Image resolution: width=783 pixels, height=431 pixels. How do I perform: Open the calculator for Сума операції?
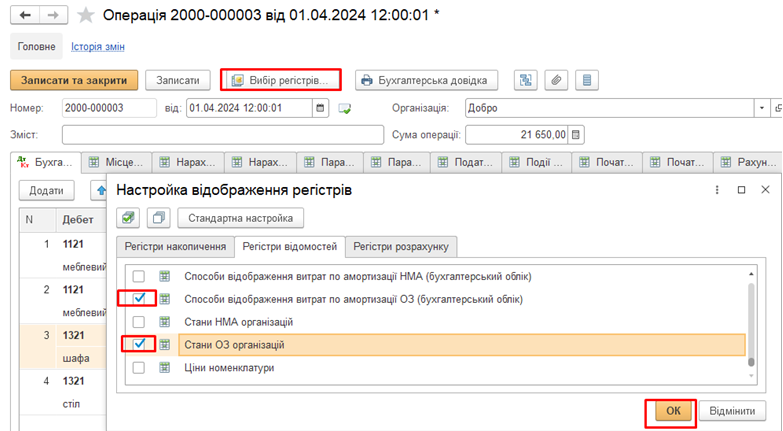pos(577,135)
